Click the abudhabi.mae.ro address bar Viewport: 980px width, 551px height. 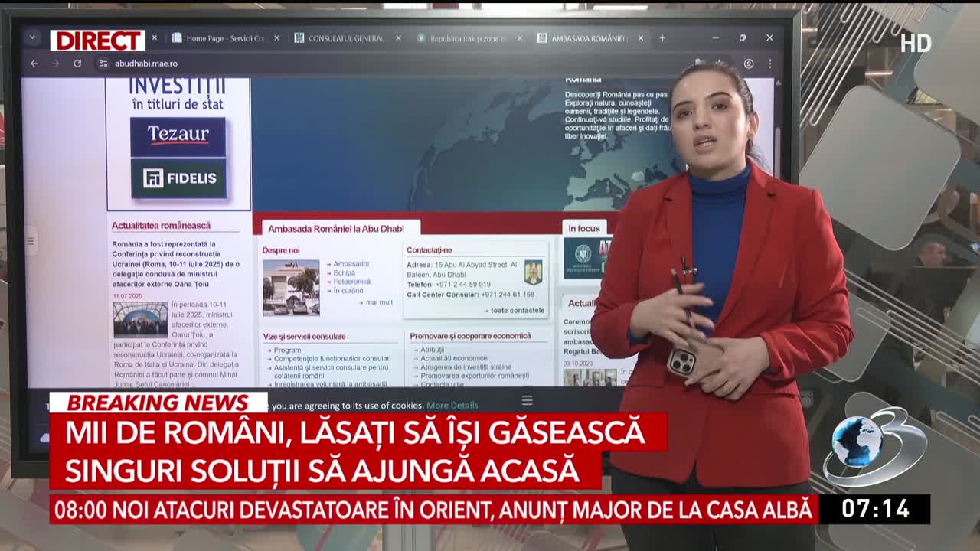149,63
